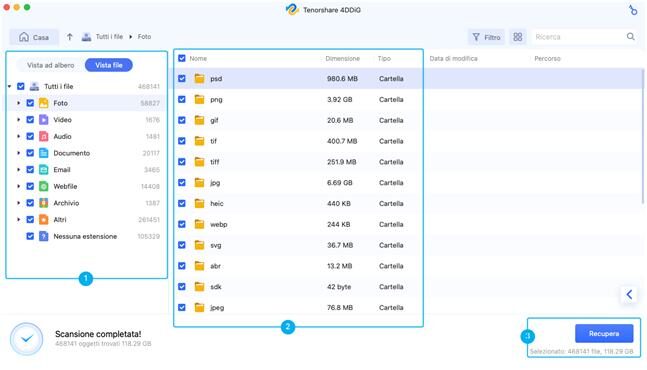Click the Recupera button

click(604, 333)
